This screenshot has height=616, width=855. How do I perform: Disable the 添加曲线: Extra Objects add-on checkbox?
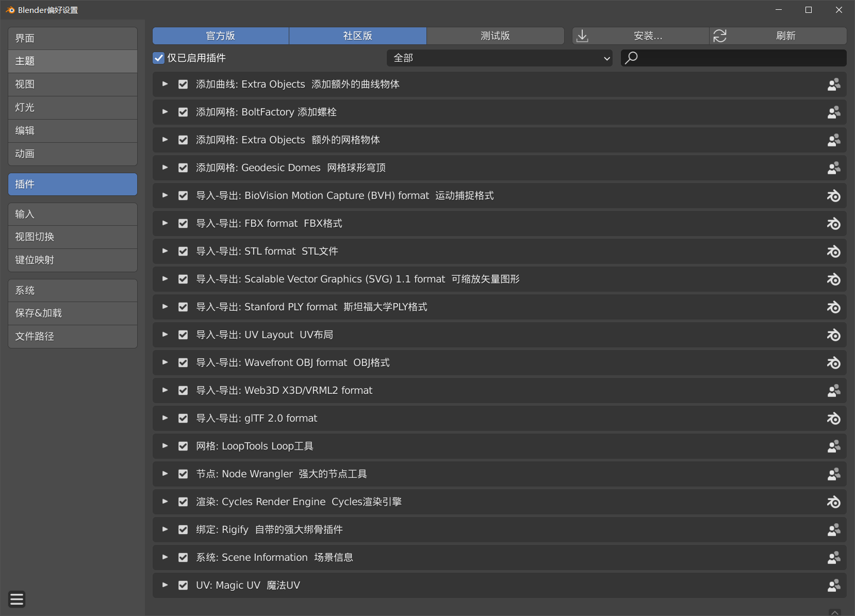pos(183,85)
